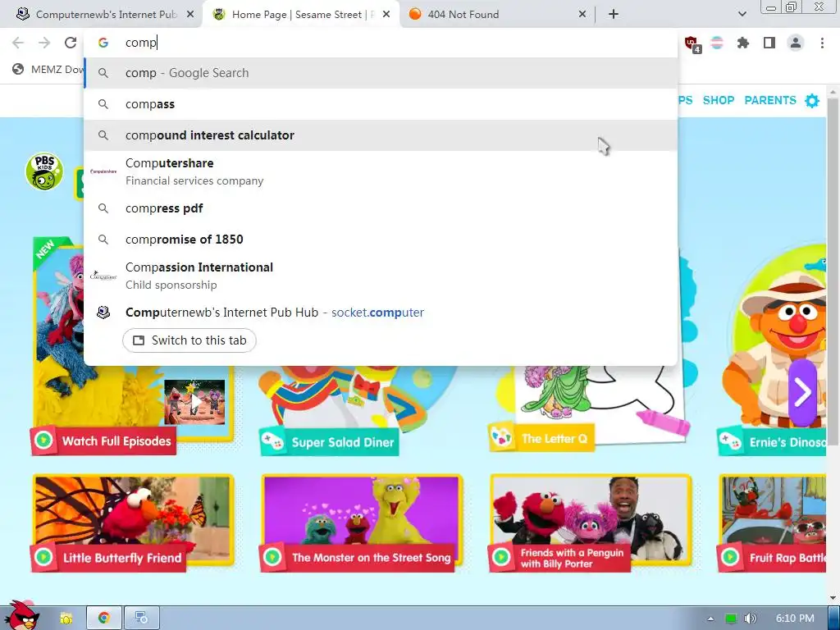This screenshot has width=840, height=630.
Task: Open the uBlock Origin extension icon
Action: click(692, 43)
